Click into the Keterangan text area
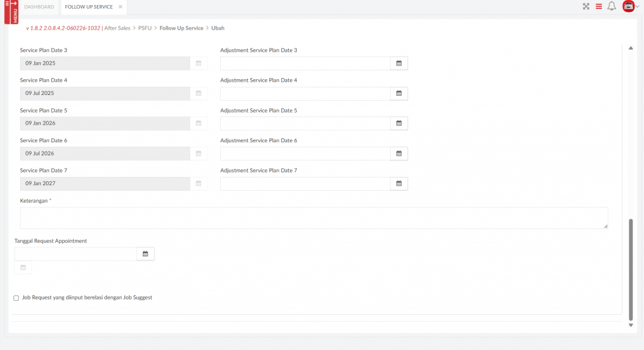 314,218
